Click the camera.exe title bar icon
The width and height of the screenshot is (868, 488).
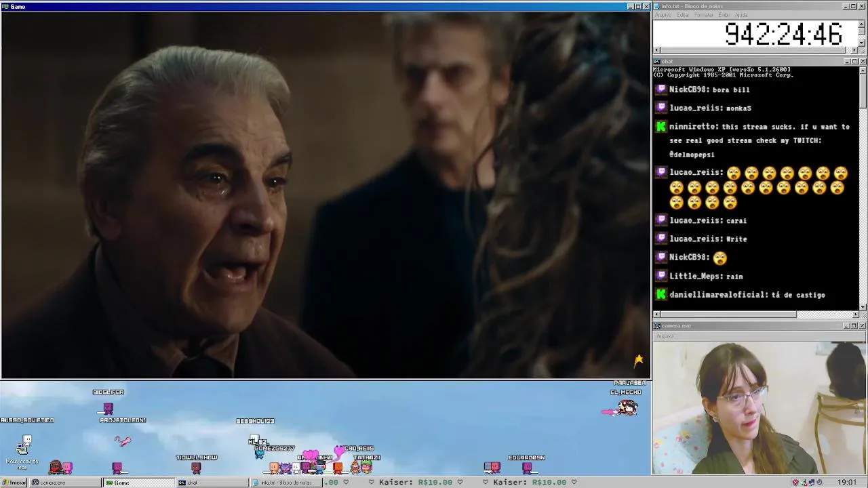657,326
